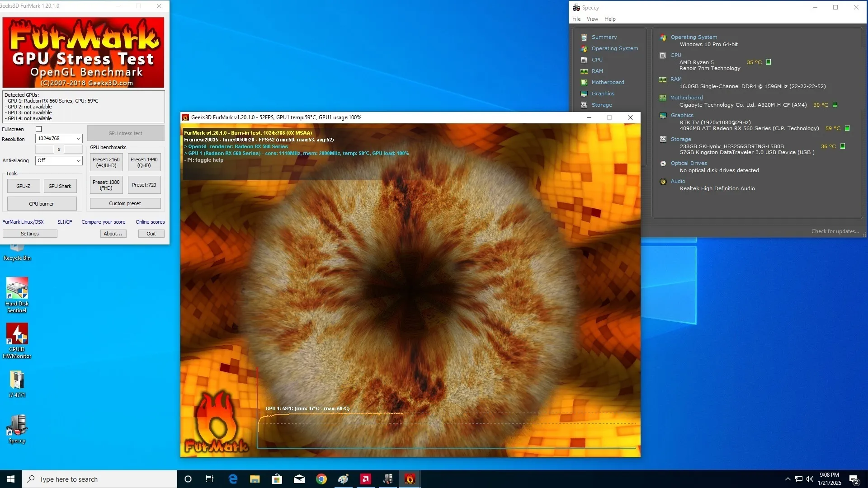This screenshot has height=488, width=868.
Task: Run Preset:1080 (FHD) benchmark
Action: point(106,185)
